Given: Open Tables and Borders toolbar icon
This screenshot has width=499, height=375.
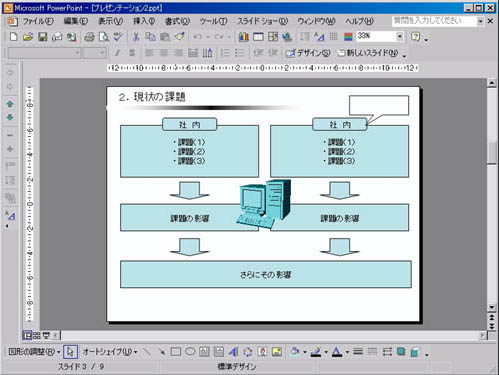Looking at the screenshot, I should pyautogui.click(x=273, y=37).
